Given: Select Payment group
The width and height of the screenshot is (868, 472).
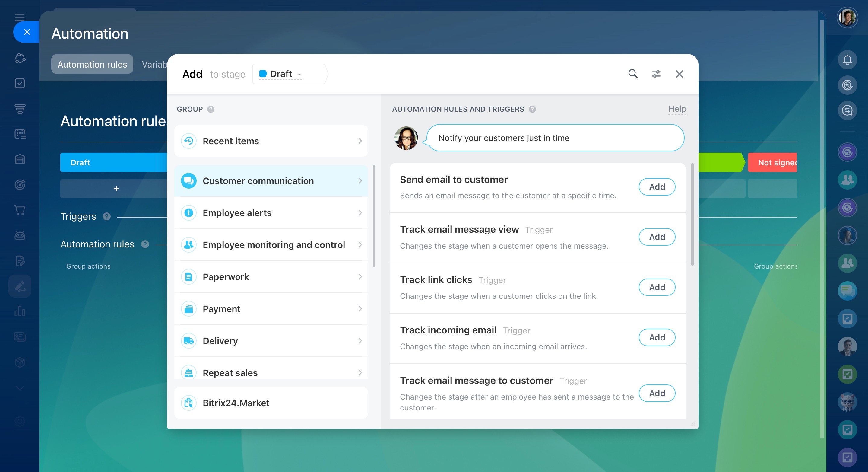Looking at the screenshot, I should click(271, 309).
